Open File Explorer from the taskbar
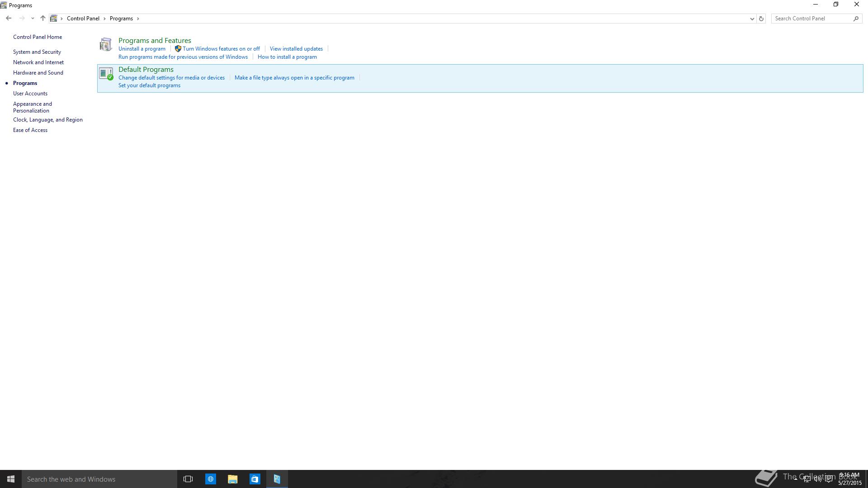 232,479
